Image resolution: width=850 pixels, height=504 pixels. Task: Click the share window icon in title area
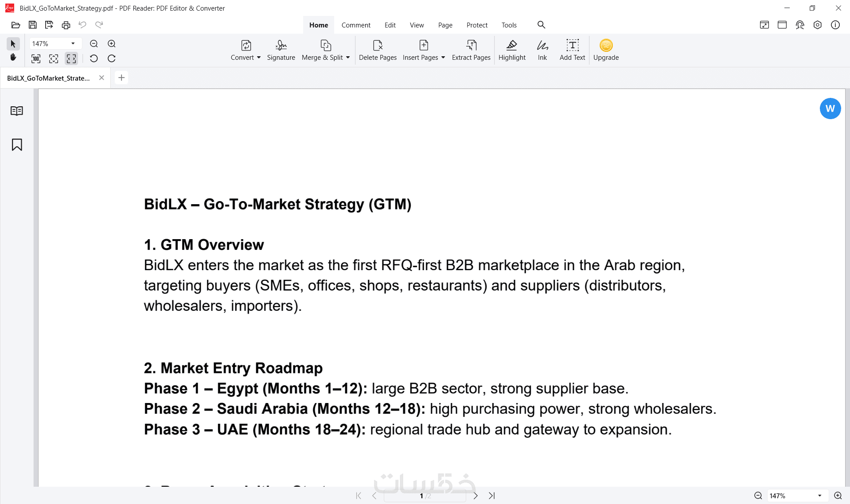point(764,25)
